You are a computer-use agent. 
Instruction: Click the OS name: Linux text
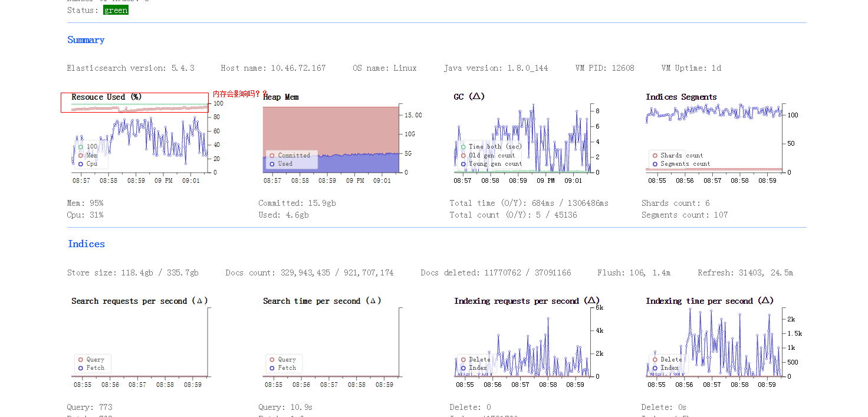[385, 68]
